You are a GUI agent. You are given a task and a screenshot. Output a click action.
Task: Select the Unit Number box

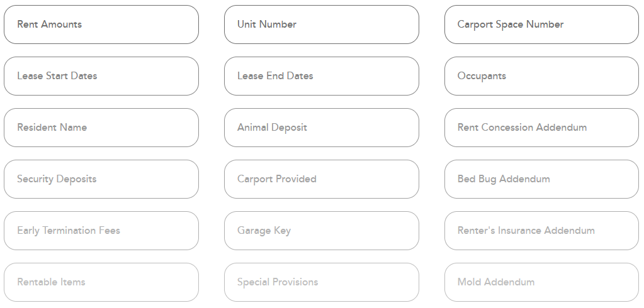click(x=322, y=25)
